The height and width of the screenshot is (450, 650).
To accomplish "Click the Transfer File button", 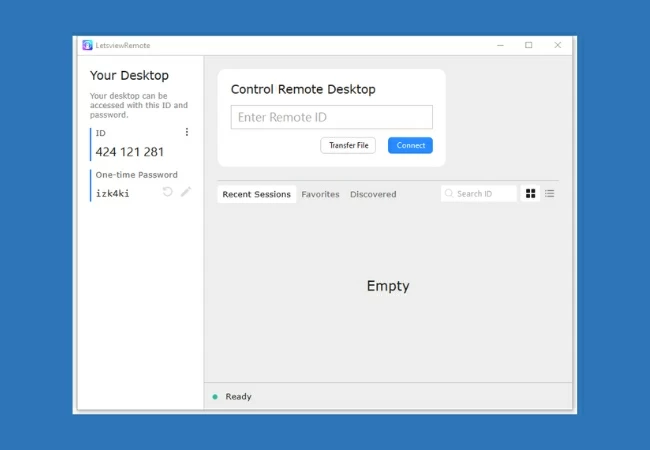I will coord(348,145).
